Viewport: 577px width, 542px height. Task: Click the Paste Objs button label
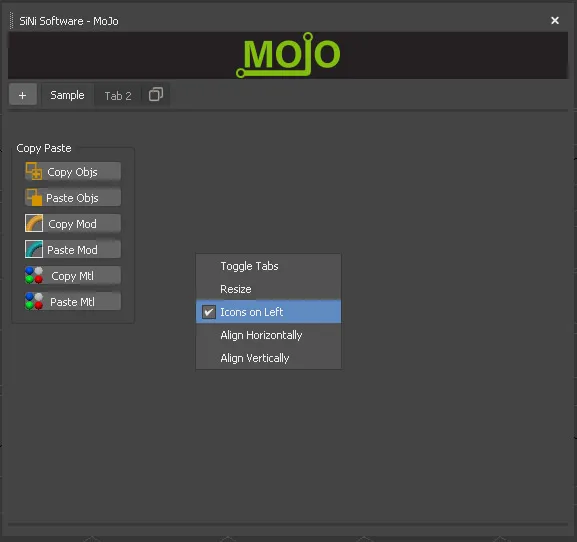pos(72,198)
